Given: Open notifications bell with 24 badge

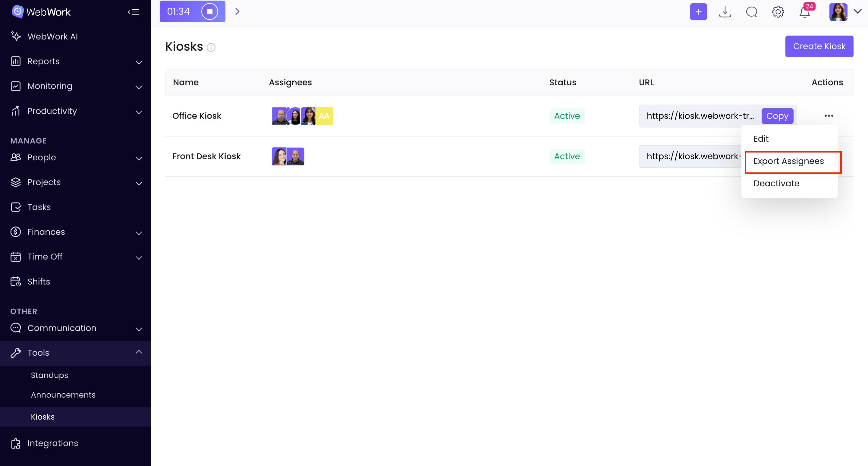Looking at the screenshot, I should (x=805, y=12).
